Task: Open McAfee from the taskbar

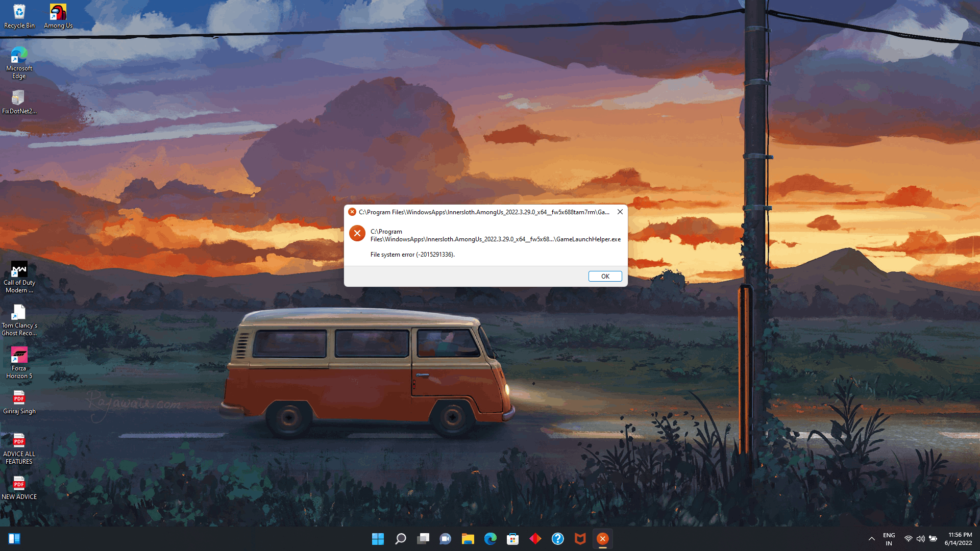Action: point(580,539)
